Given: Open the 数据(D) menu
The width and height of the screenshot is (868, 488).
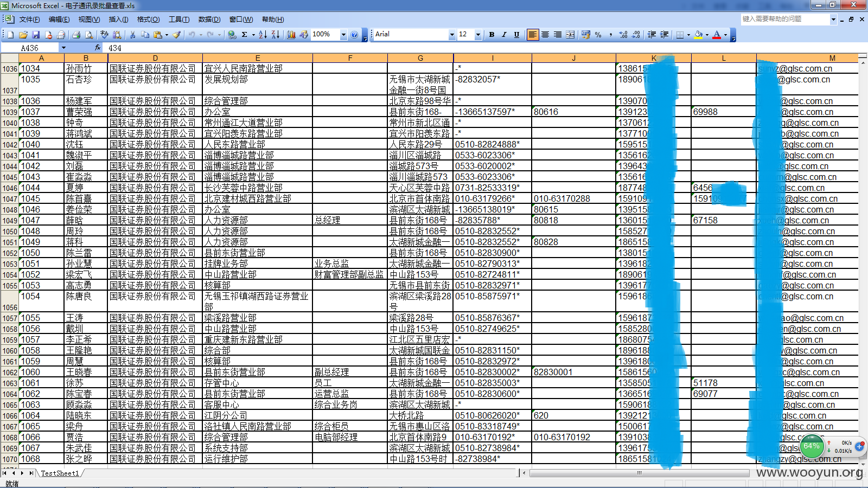Looking at the screenshot, I should click(209, 20).
